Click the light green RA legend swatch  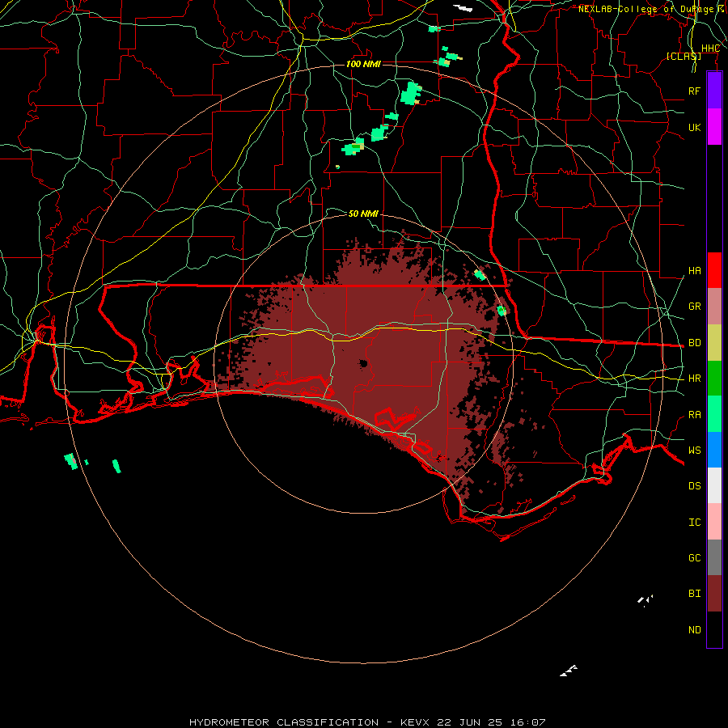point(714,414)
